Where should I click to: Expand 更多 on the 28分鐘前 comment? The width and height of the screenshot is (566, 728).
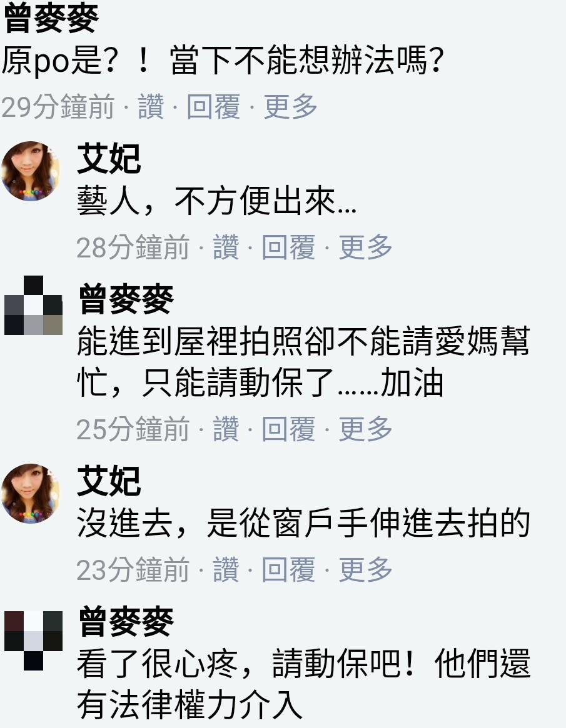pyautogui.click(x=365, y=247)
